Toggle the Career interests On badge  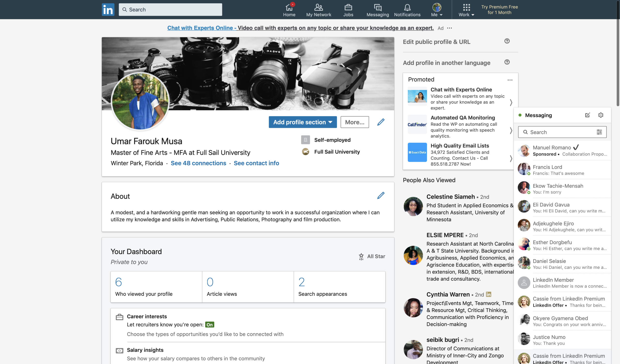tap(210, 325)
